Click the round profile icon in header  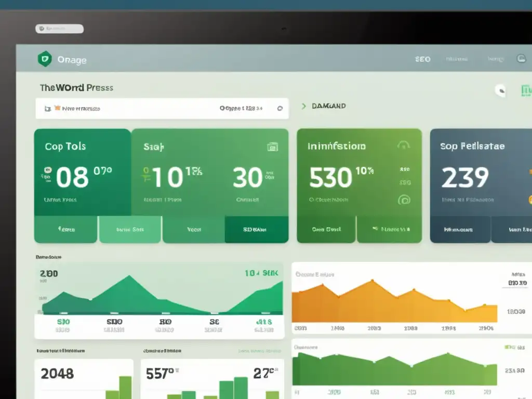521,59
